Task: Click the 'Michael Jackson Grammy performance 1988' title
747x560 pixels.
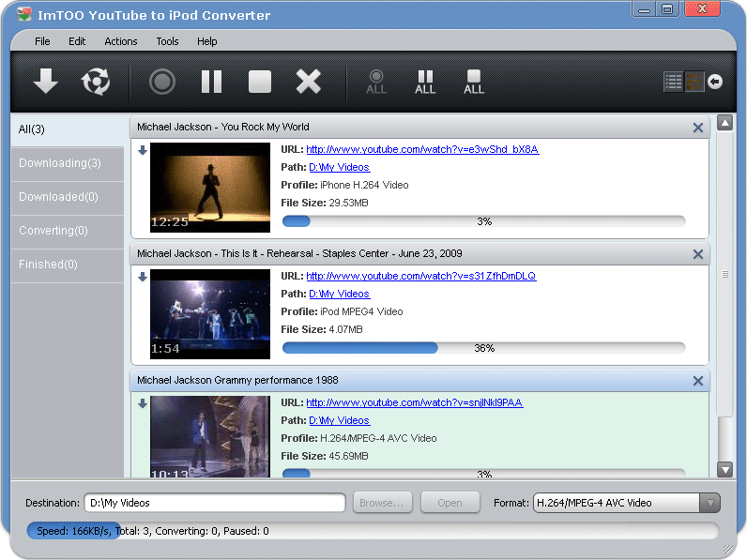Action: [x=237, y=381]
